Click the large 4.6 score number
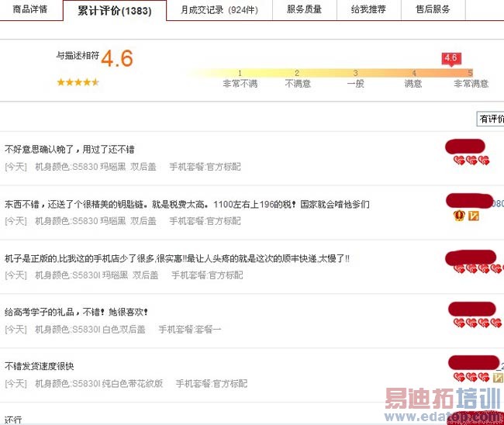This screenshot has width=504, height=425. coord(117,58)
